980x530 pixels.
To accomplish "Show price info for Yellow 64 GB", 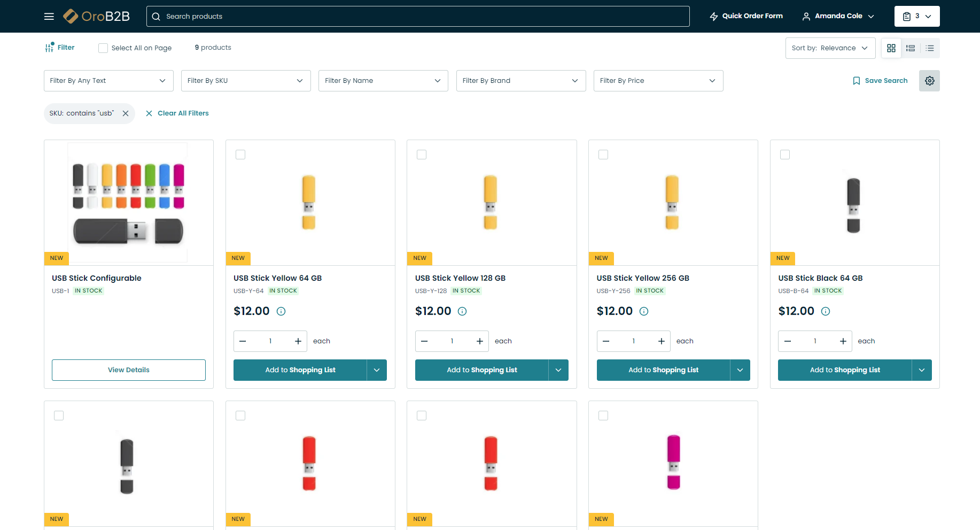I will point(281,311).
